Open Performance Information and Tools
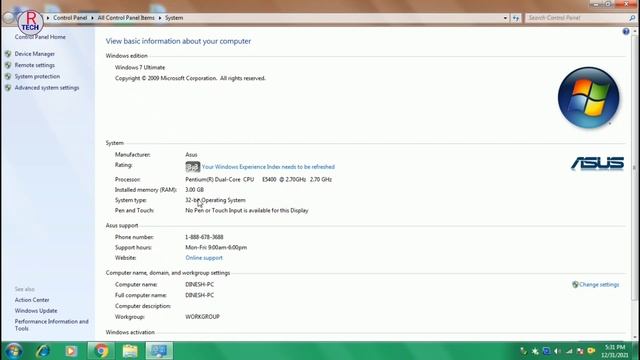The height and width of the screenshot is (360, 640). tap(51, 325)
